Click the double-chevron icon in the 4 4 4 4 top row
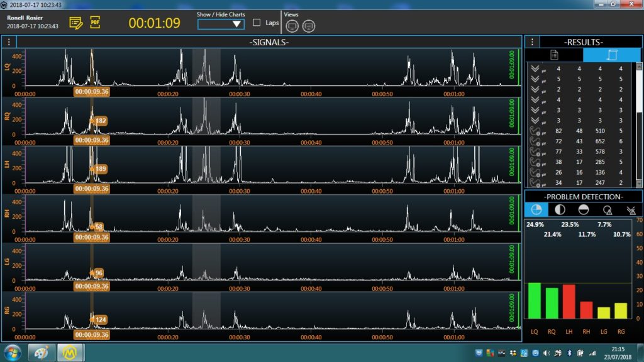Screen dimensions: 644x362 click(x=535, y=69)
